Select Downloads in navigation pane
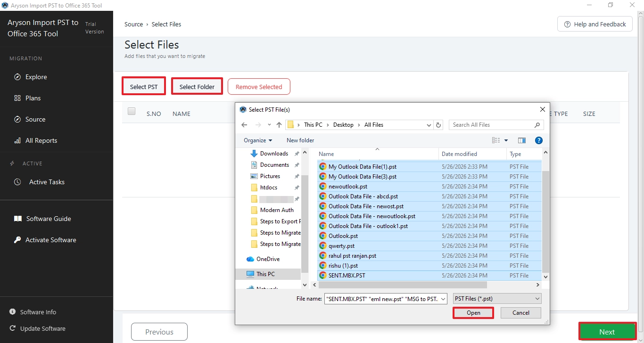 [x=274, y=154]
